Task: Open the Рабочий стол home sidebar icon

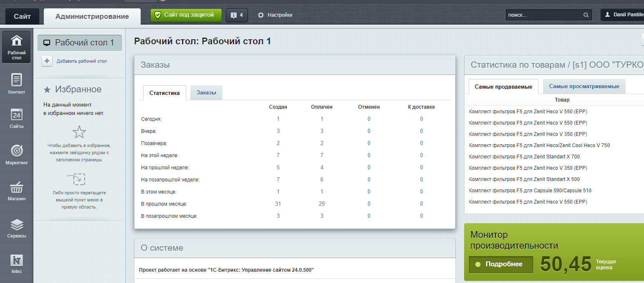Action: tap(16, 47)
